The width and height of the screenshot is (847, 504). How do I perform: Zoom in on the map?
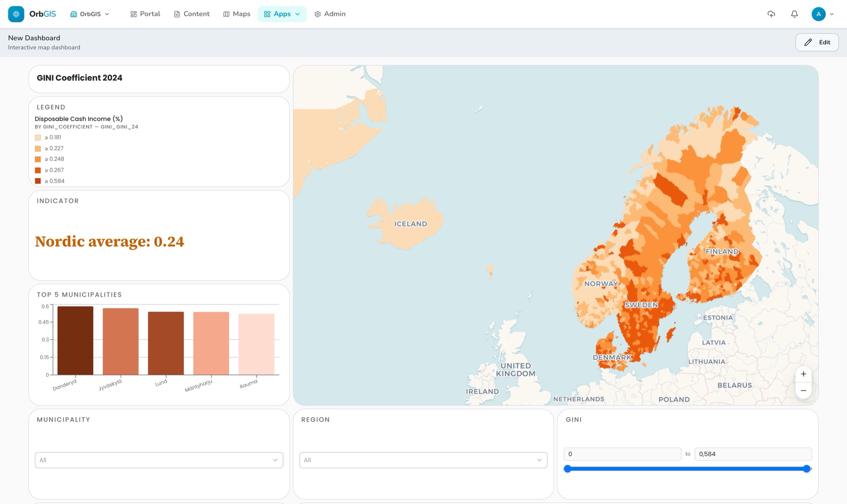[804, 374]
